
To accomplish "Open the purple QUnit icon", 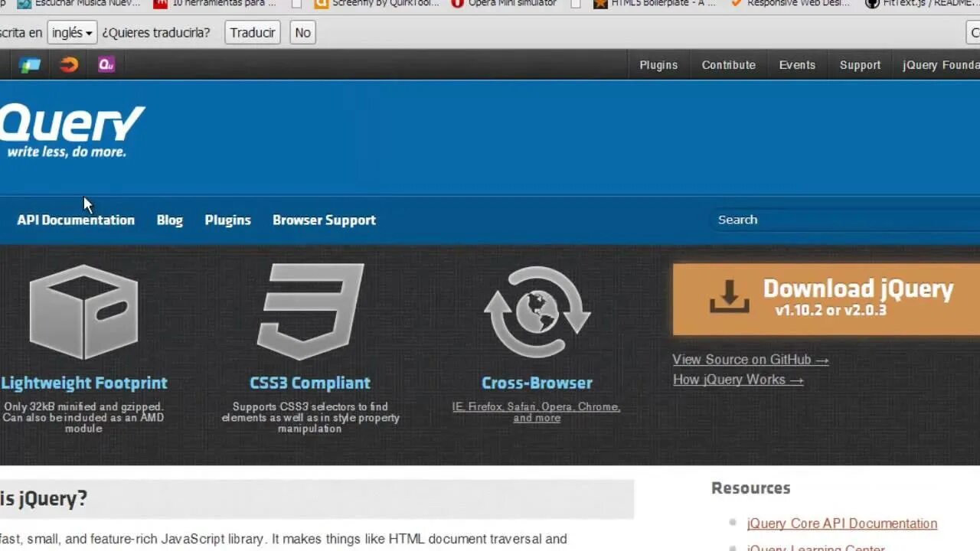I will (106, 64).
